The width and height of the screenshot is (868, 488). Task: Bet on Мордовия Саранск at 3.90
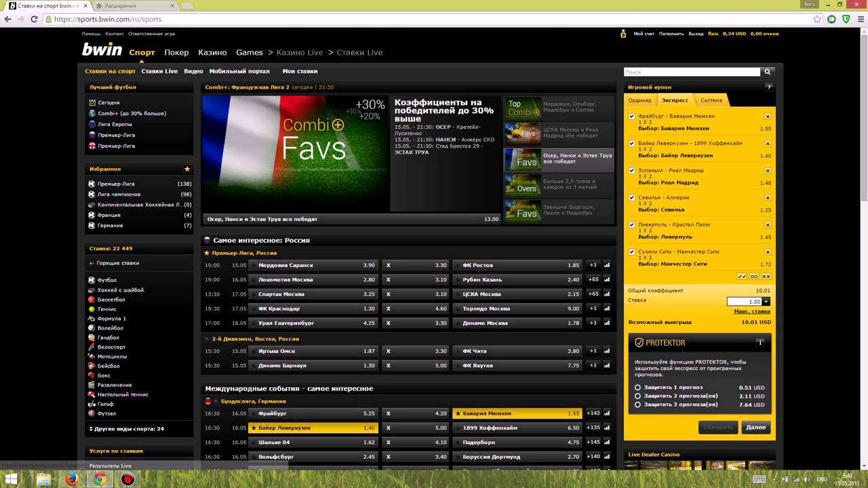[x=313, y=266]
